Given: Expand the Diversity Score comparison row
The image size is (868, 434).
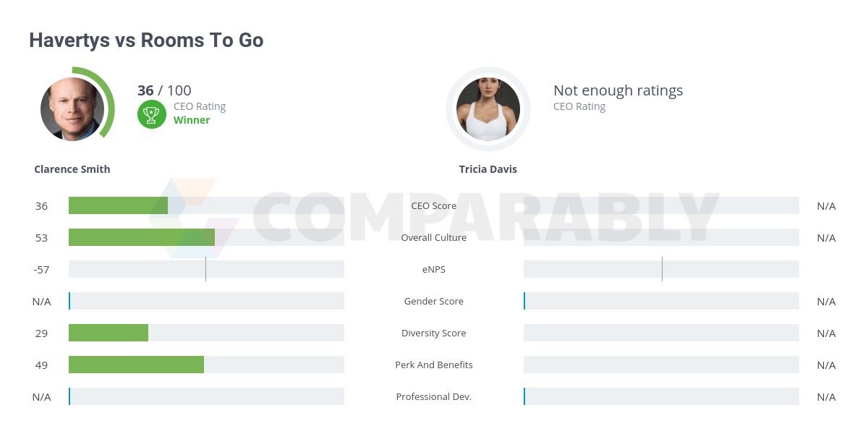Looking at the screenshot, I should [434, 333].
